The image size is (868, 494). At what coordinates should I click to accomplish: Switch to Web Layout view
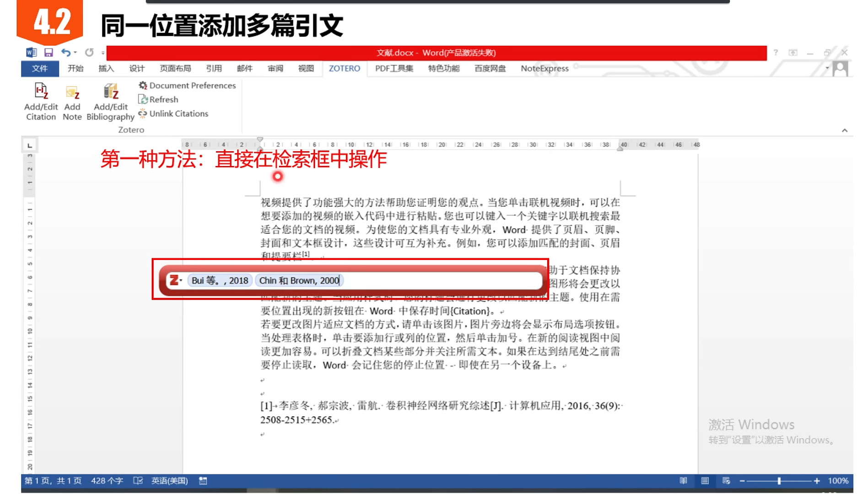click(x=726, y=480)
